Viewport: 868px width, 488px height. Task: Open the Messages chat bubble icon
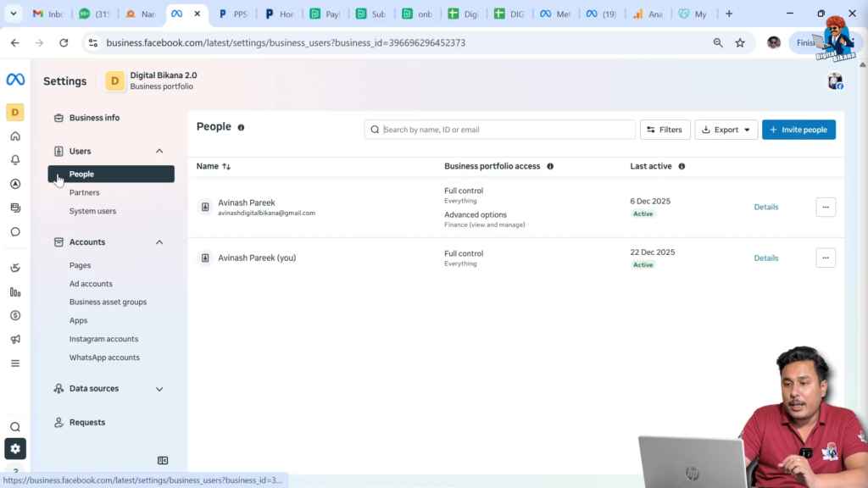tap(15, 231)
